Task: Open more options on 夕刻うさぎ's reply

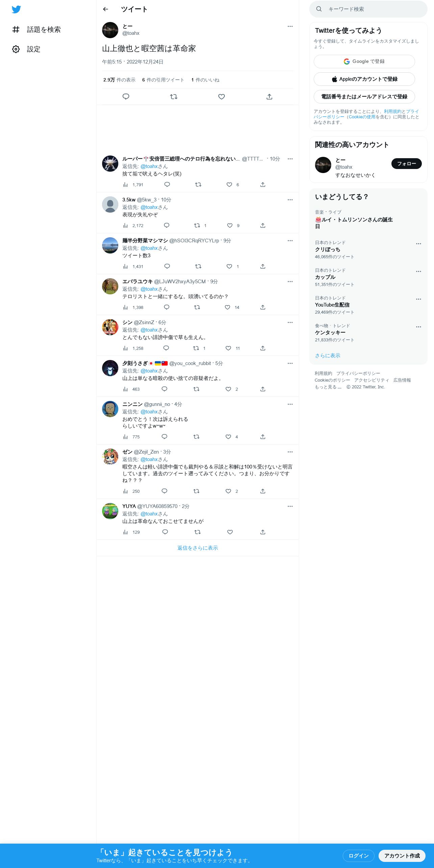Action: [290, 363]
